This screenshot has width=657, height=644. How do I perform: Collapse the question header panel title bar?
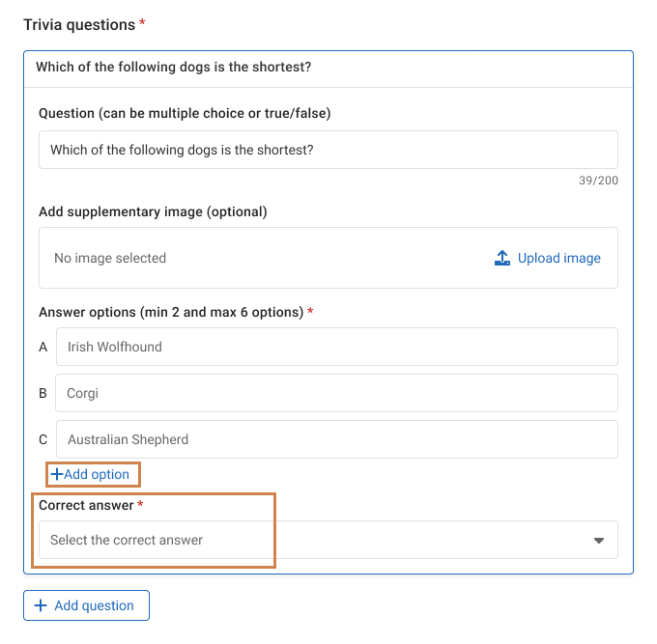pos(328,68)
